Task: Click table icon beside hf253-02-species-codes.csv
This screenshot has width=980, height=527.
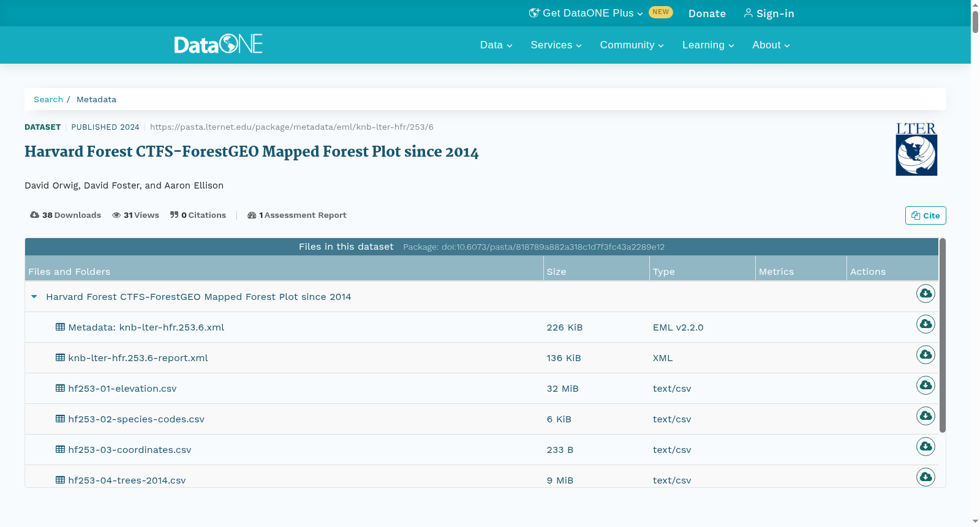Action: [60, 419]
